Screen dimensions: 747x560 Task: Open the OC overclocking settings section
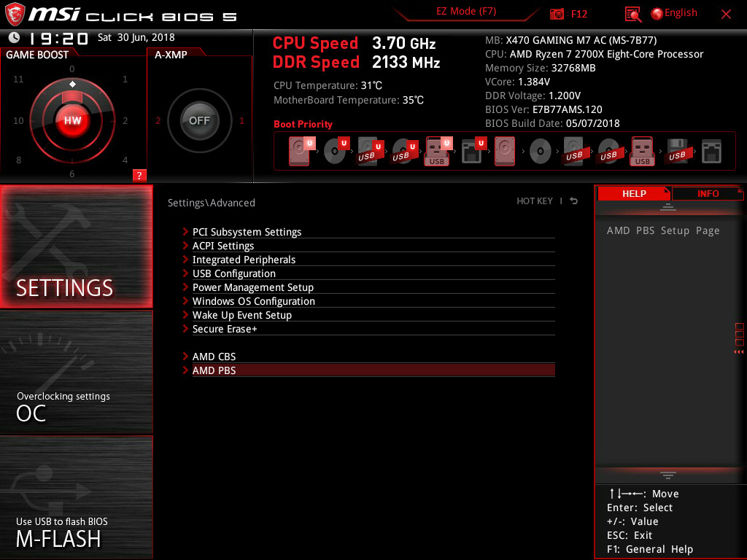click(x=76, y=372)
